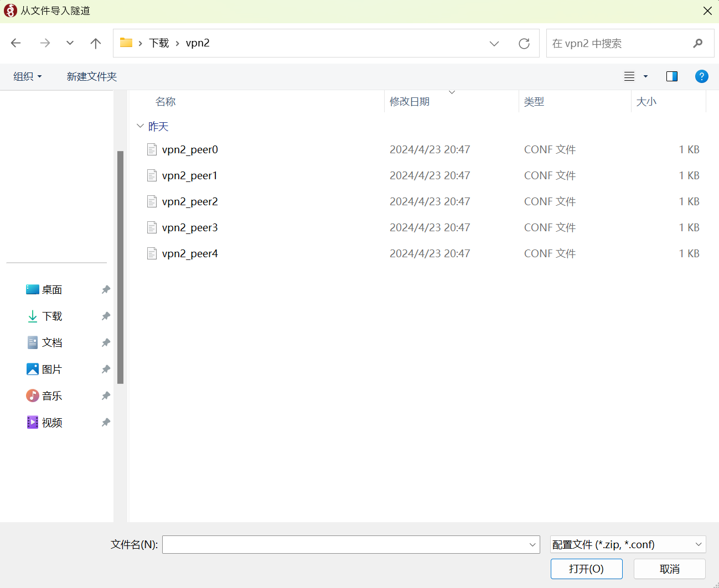Click vpn2_peer4 file icon
719x588 pixels.
[152, 253]
